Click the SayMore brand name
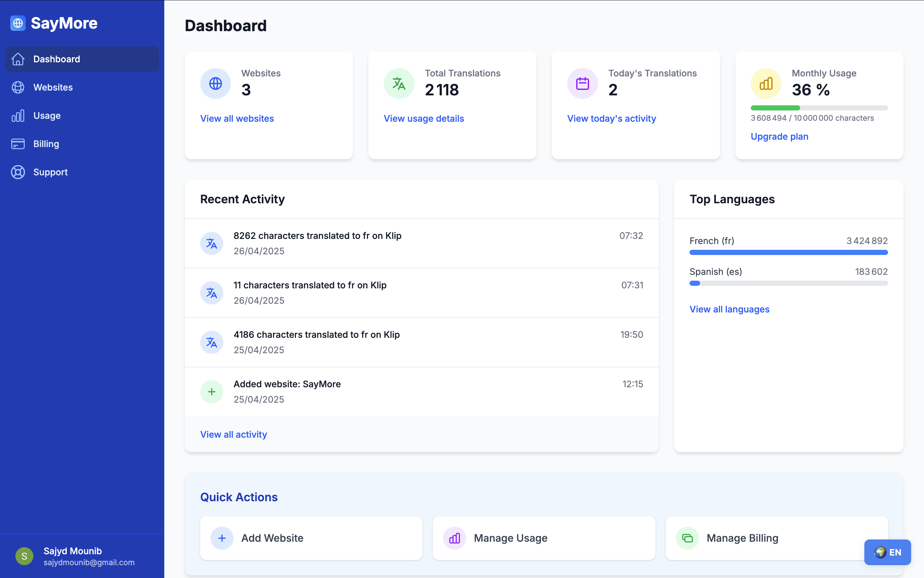 [x=64, y=23]
